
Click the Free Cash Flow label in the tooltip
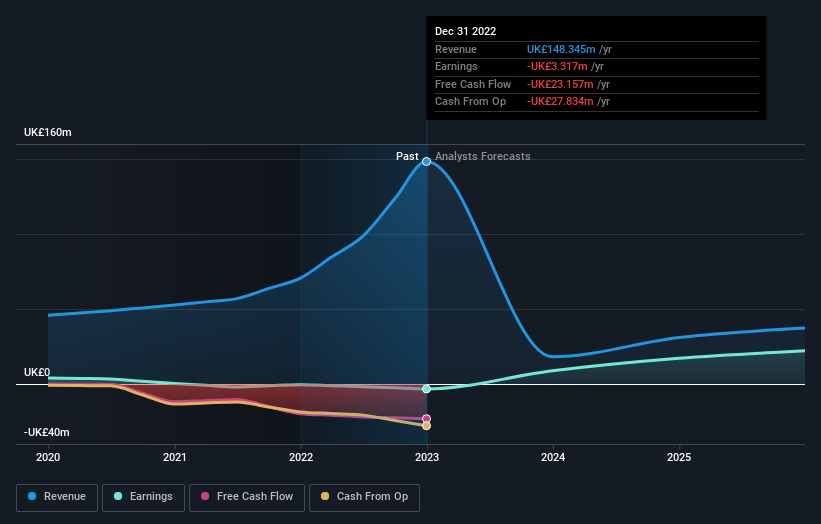click(473, 84)
